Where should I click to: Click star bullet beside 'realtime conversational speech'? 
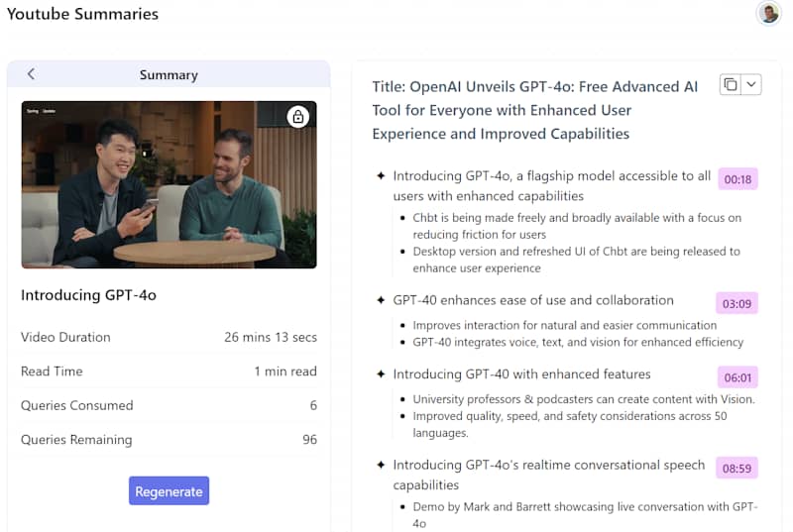tap(381, 465)
